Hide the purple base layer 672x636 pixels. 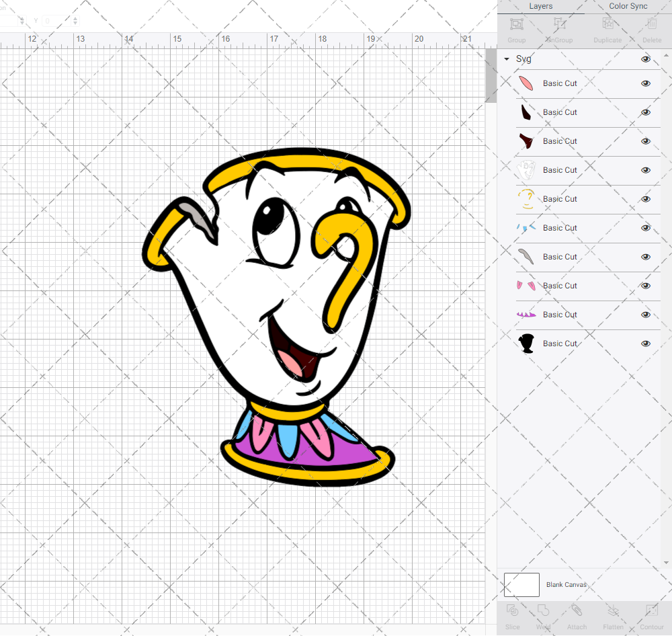(645, 315)
